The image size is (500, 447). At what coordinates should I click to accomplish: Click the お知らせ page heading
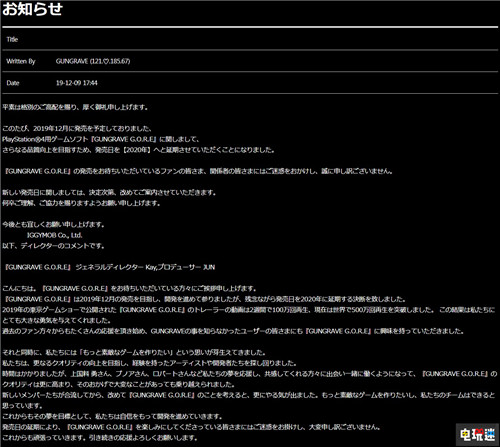(32, 9)
